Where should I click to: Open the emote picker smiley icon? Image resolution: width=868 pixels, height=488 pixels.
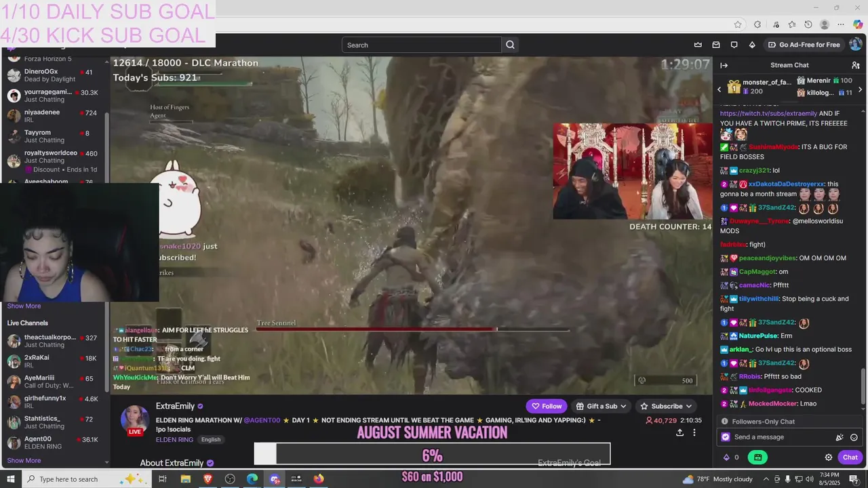(x=854, y=437)
